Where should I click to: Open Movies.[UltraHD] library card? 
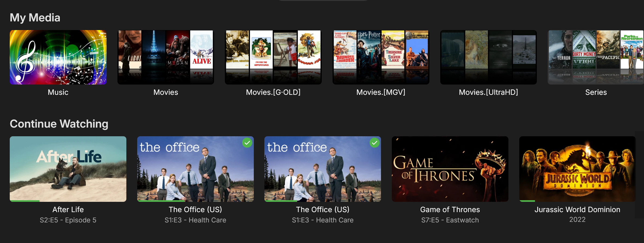[x=488, y=57]
